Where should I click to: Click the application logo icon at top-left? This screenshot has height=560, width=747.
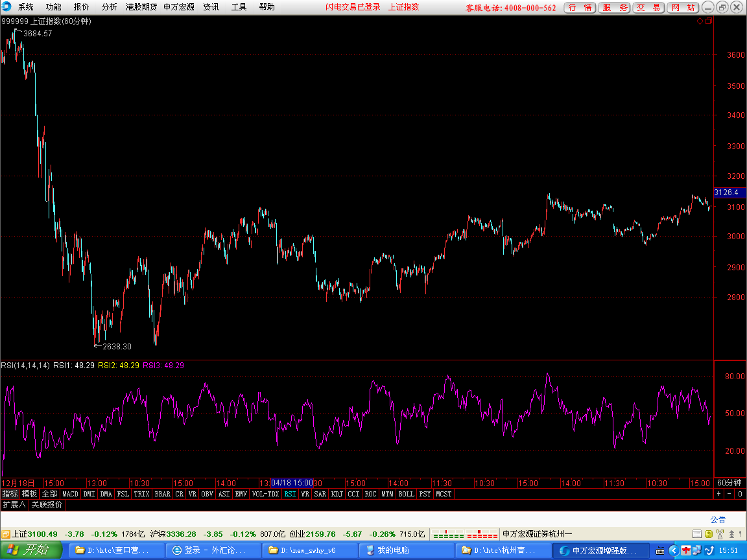pos(6,6)
